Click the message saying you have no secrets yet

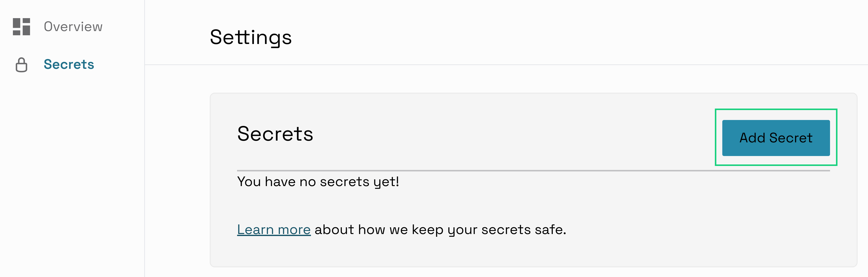[318, 182]
